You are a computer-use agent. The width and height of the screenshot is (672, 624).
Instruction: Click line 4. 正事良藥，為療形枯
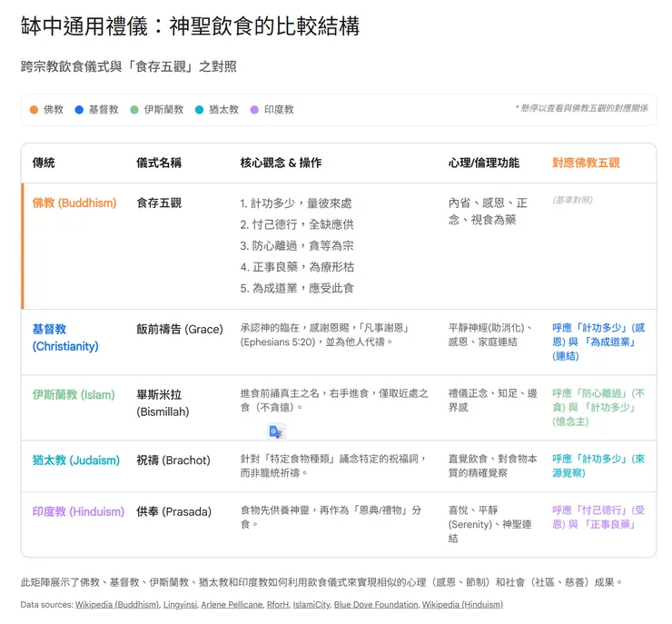[x=298, y=267]
